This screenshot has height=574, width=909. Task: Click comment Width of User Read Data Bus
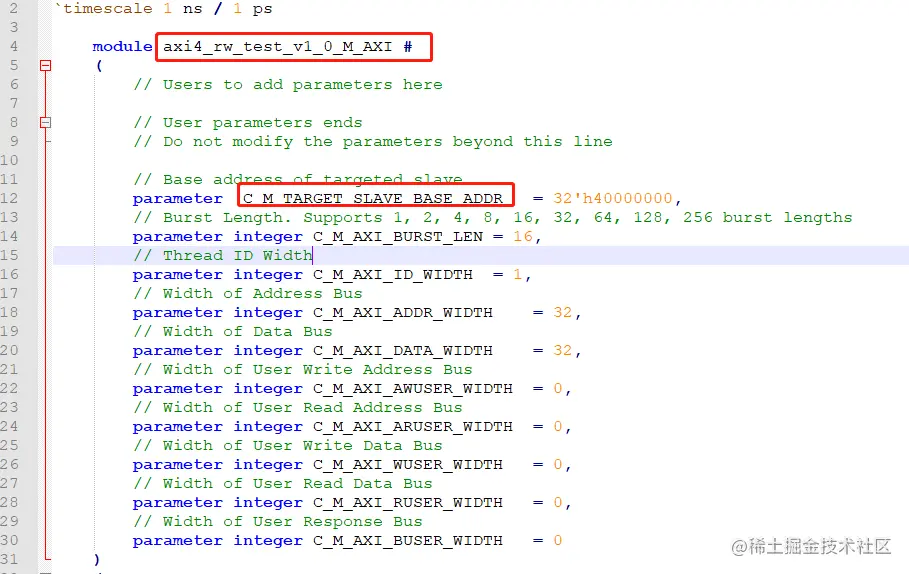[282, 484]
